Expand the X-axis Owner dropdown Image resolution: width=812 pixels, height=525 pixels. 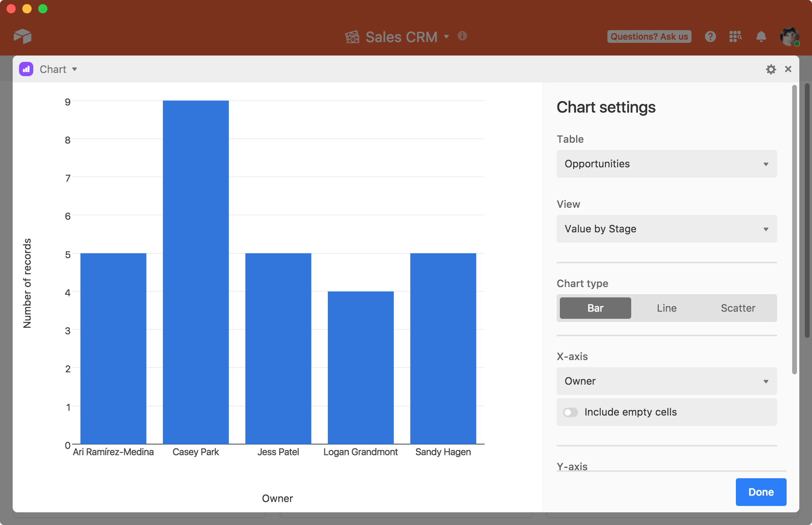[x=668, y=381]
